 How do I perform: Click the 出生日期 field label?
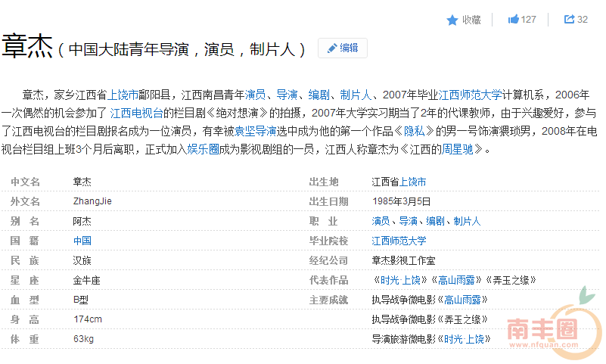pos(329,201)
